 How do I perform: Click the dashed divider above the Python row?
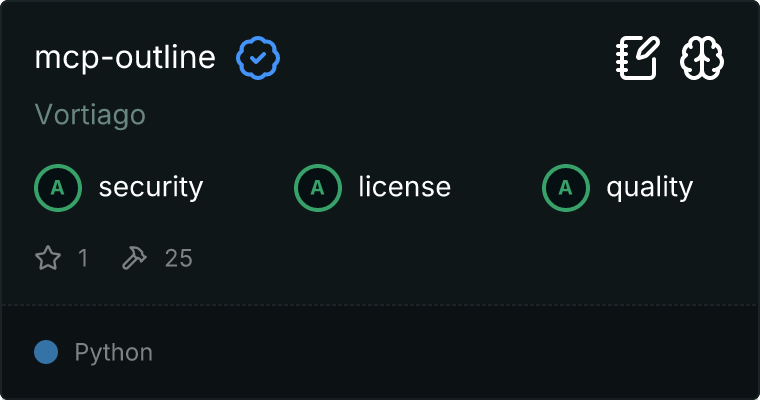pos(380,304)
